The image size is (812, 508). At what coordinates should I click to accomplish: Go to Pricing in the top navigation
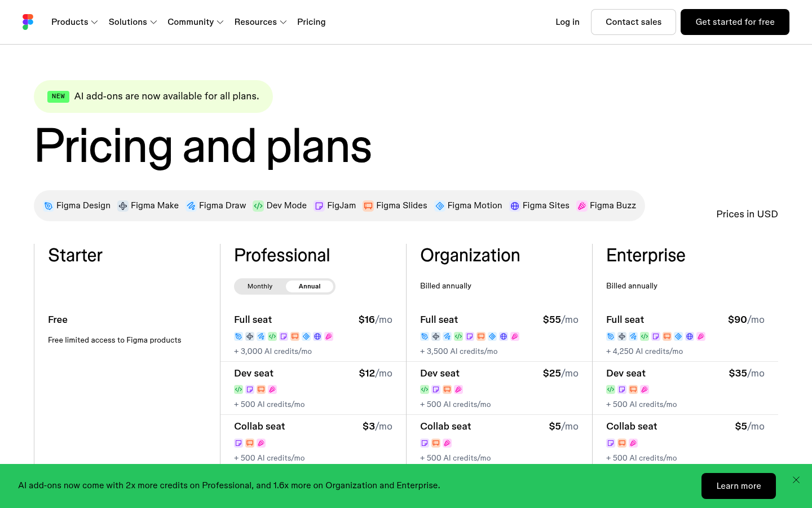tap(311, 22)
